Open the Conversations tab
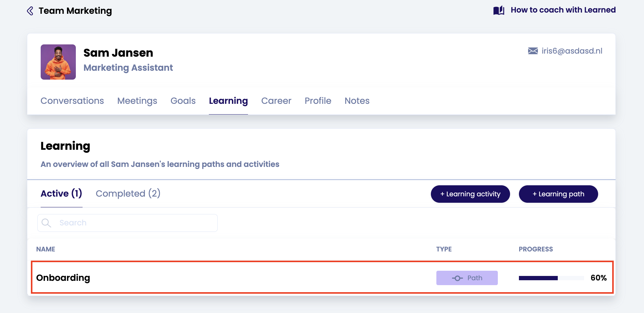 click(72, 101)
